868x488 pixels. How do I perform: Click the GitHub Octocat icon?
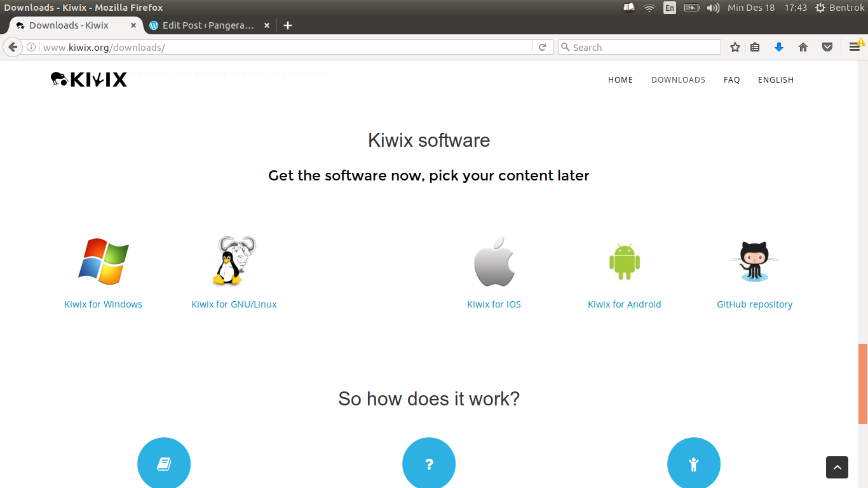754,261
